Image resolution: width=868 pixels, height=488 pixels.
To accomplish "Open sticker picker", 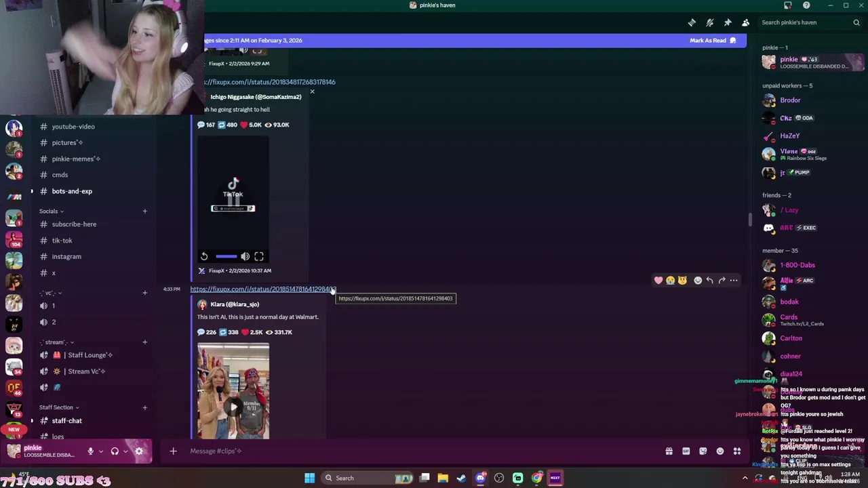I will pos(703,451).
